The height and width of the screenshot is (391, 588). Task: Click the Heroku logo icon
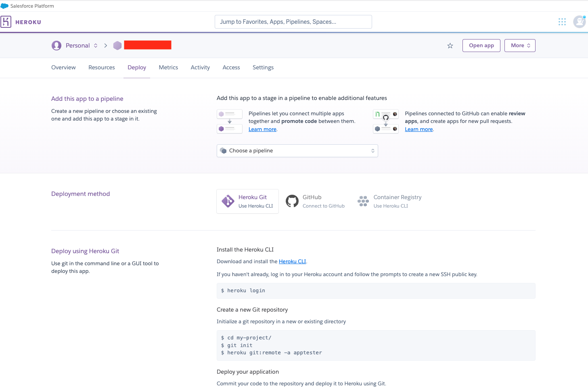pos(6,22)
